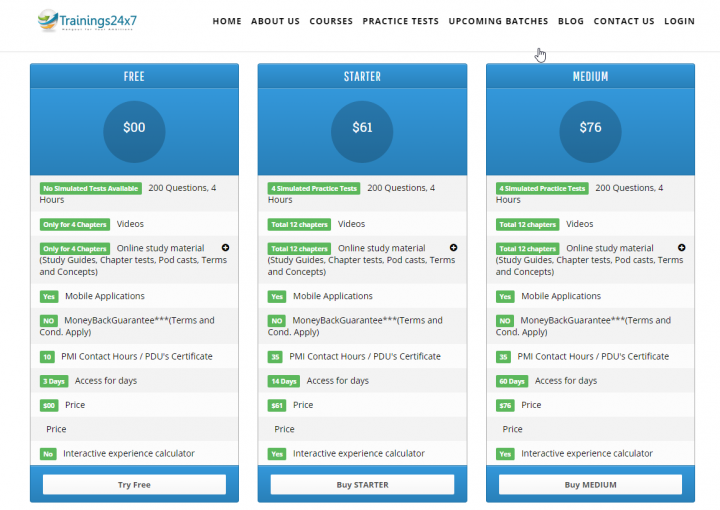720x510 pixels.
Task: Click the '$00' Price badge in FREE
Action: click(x=49, y=405)
